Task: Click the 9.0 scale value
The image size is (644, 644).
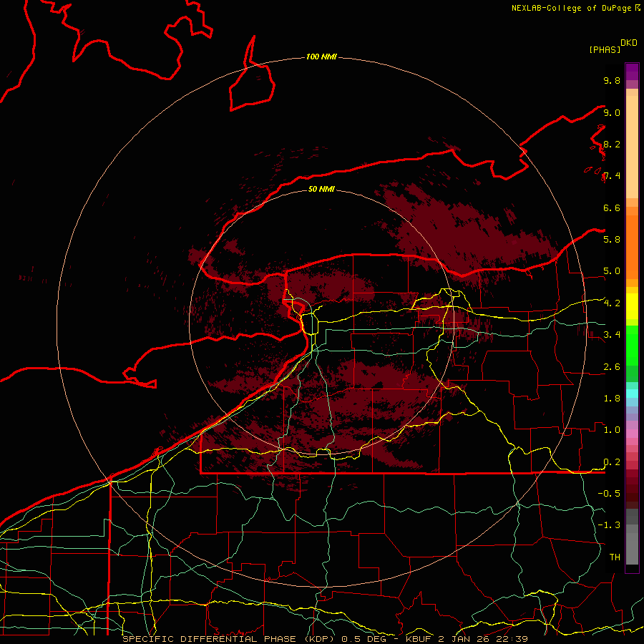Action: (x=612, y=112)
